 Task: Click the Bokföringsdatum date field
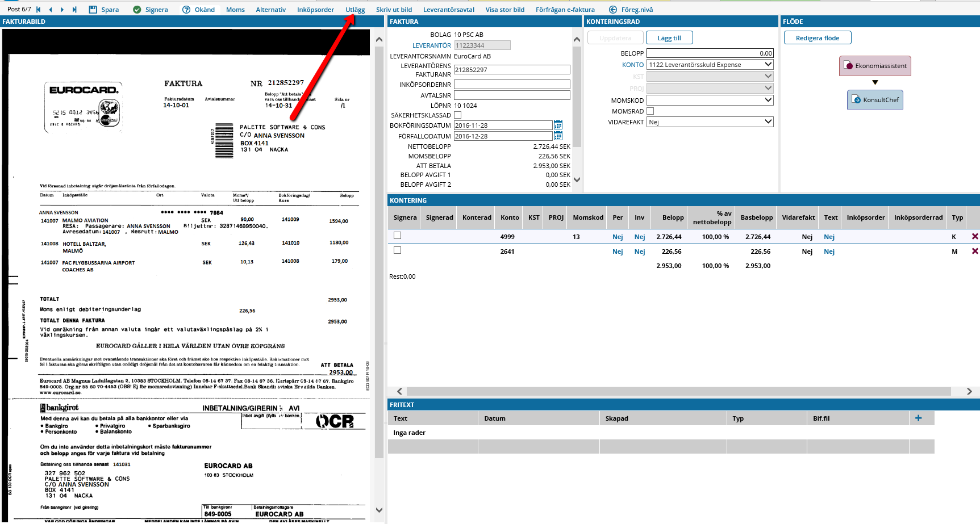coord(503,125)
